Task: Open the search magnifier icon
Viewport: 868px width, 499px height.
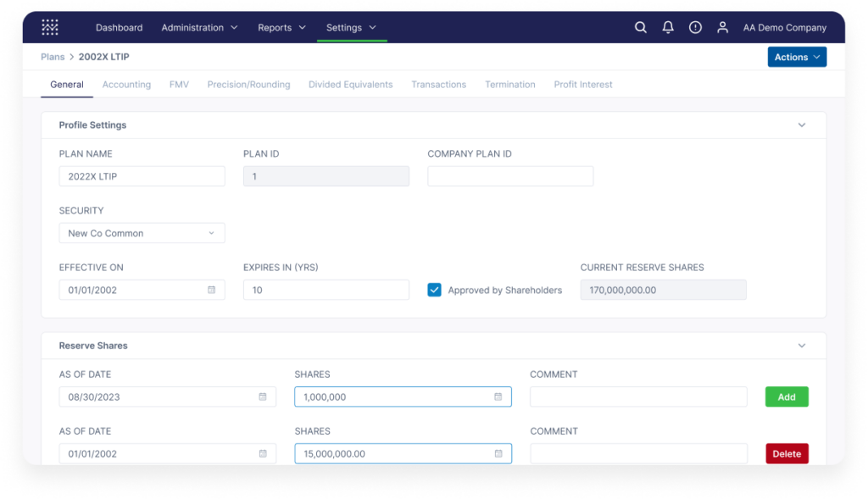Action: point(640,27)
